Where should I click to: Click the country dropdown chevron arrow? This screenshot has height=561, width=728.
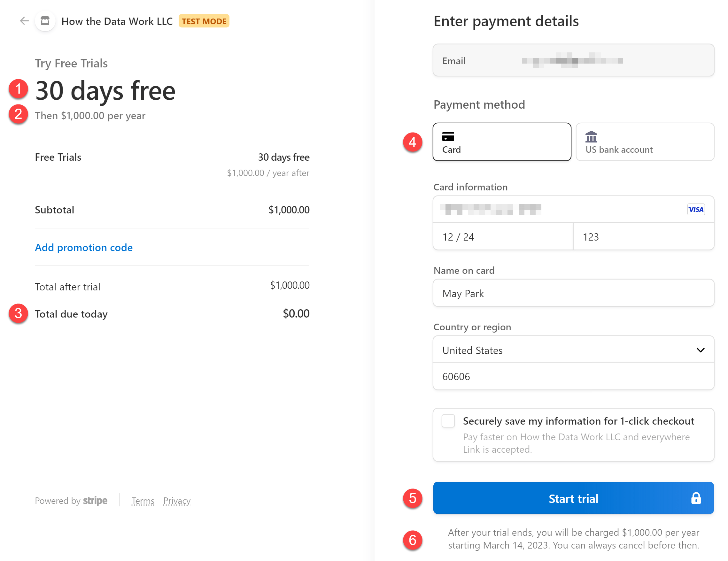click(x=700, y=350)
